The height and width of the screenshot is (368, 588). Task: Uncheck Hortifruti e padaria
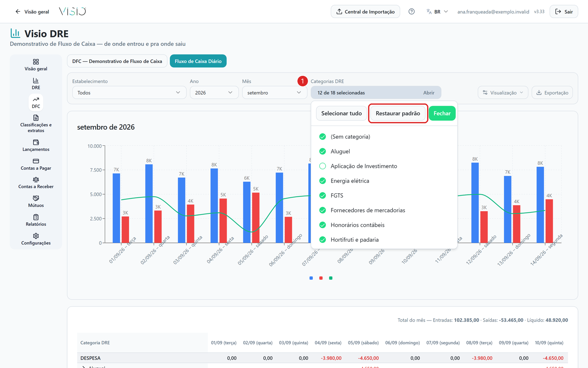click(x=323, y=240)
